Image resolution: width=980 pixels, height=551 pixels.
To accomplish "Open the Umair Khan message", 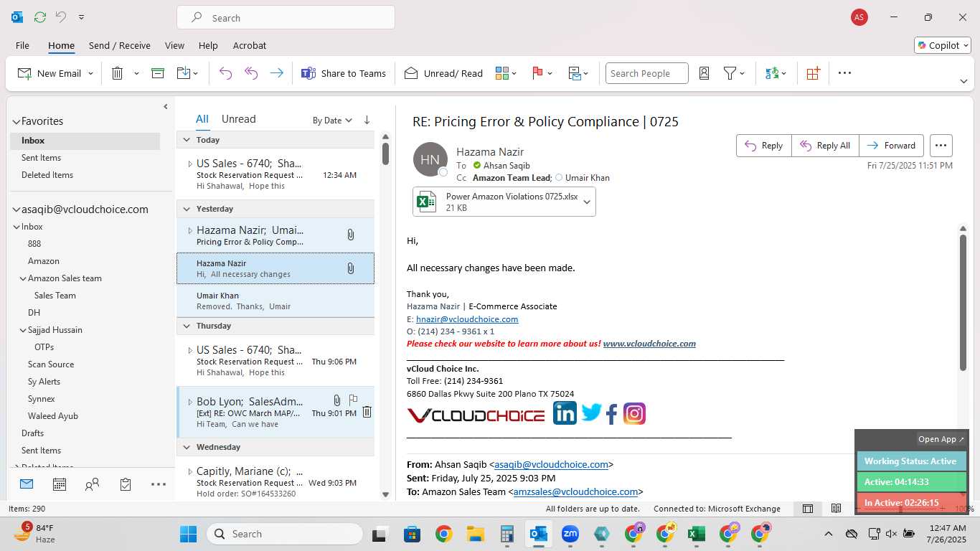I will (x=275, y=301).
